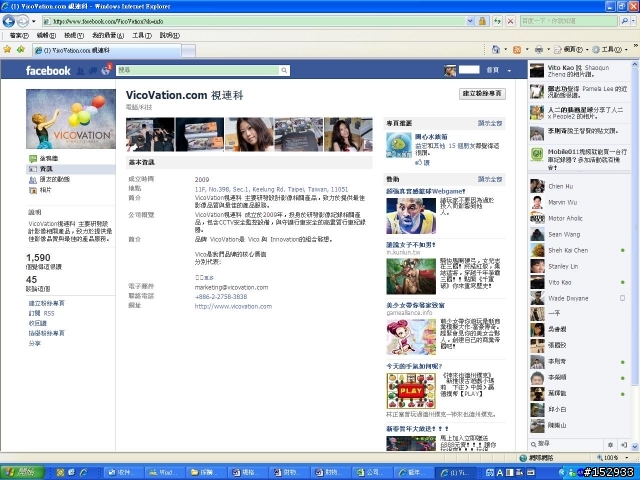Click the facebook logo
Screen dimensions: 640x480
48,71
